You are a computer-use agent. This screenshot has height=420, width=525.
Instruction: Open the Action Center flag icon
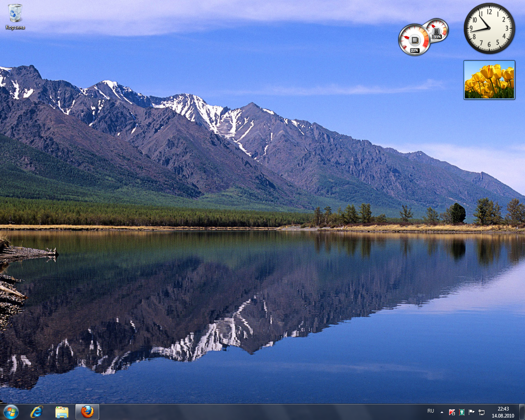click(x=472, y=412)
